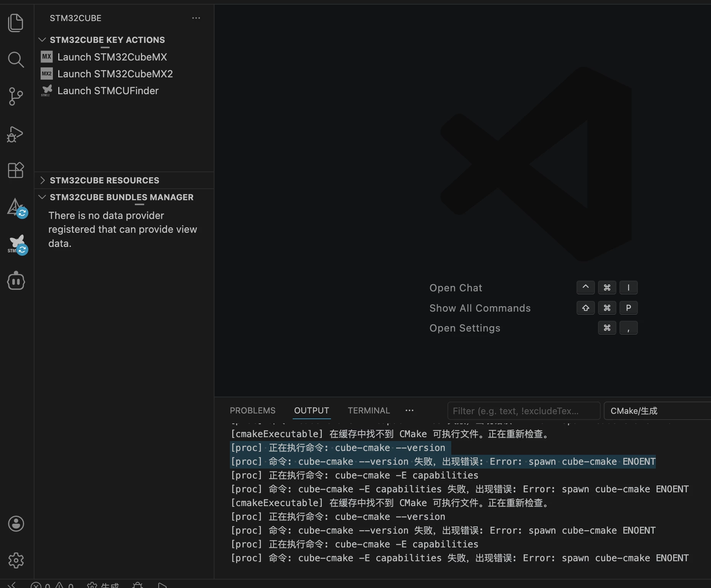The image size is (711, 588).
Task: Select the STM32Cube butterfly activity icon
Action: point(17,245)
